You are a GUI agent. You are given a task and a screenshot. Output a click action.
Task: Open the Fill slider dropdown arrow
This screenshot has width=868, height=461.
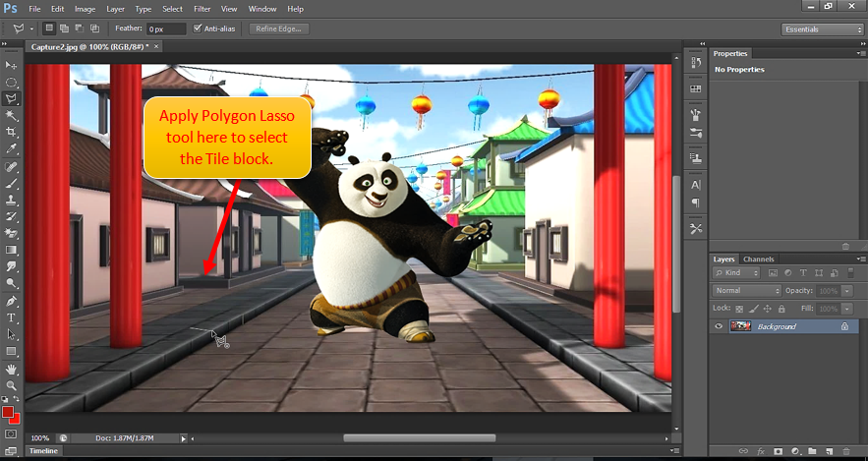(x=847, y=309)
